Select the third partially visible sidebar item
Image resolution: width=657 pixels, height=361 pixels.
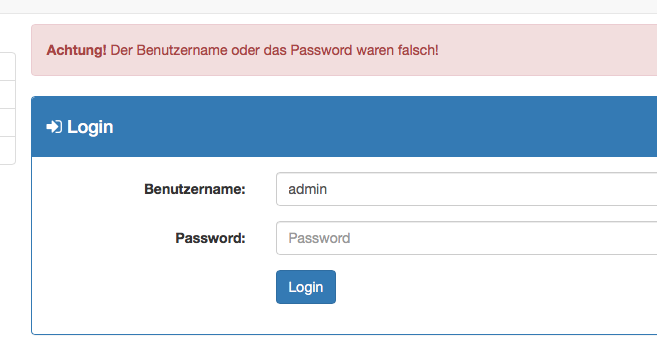pyautogui.click(x=8, y=123)
